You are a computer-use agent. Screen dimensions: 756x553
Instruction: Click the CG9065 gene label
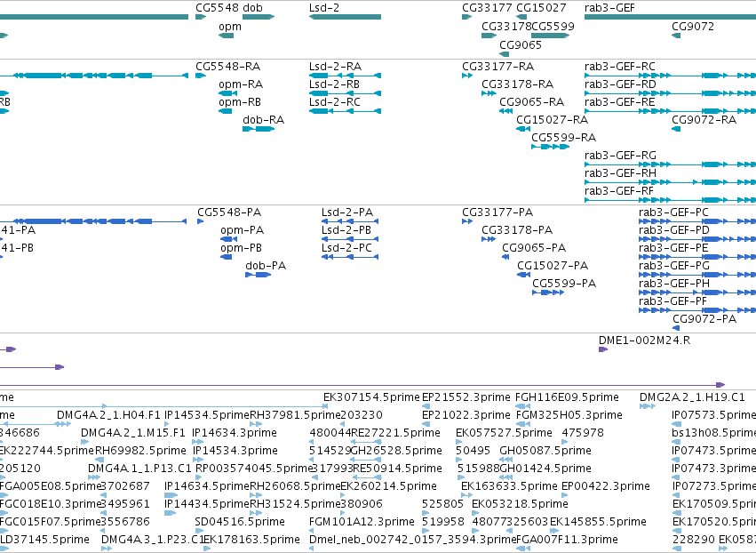(x=521, y=44)
